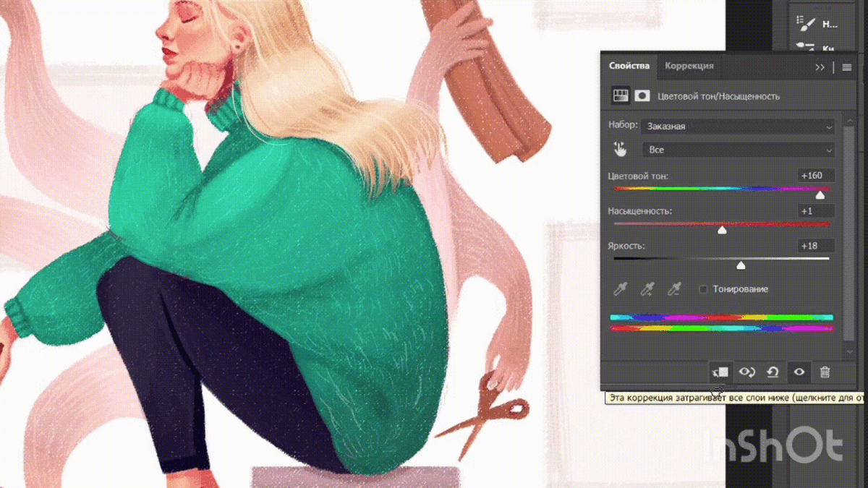
Task: Open the color range dropdown showing Все
Action: [738, 150]
